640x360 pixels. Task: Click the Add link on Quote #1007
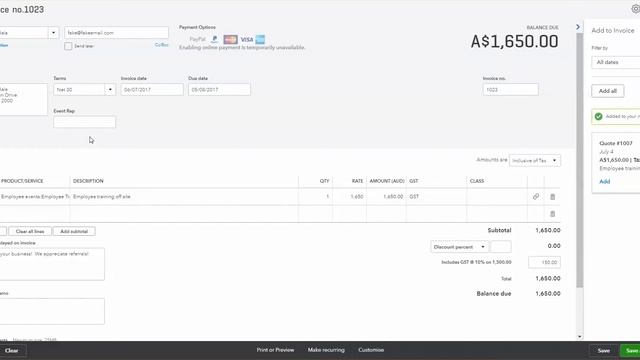coord(604,182)
